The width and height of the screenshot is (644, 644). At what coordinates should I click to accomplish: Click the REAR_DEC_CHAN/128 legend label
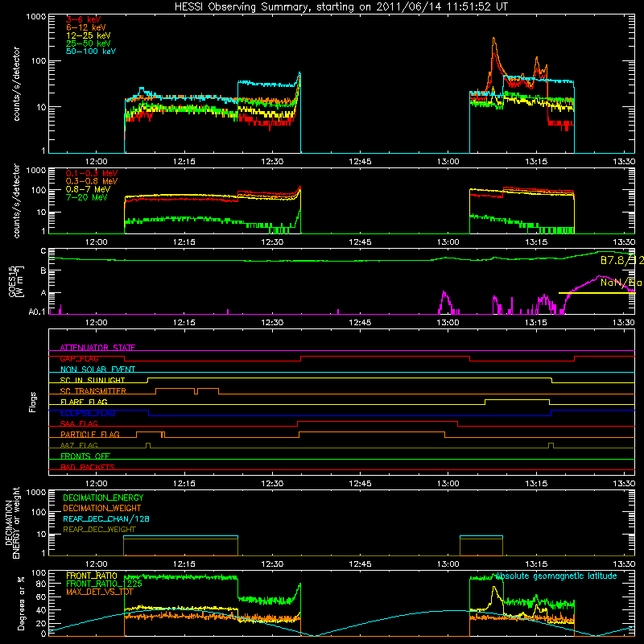coord(106,518)
